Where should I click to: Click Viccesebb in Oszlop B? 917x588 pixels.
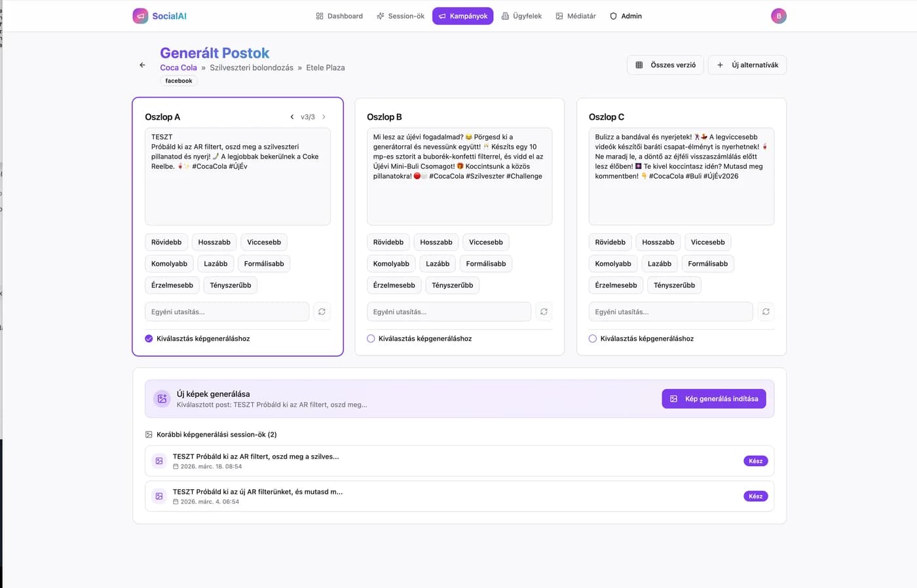point(486,242)
